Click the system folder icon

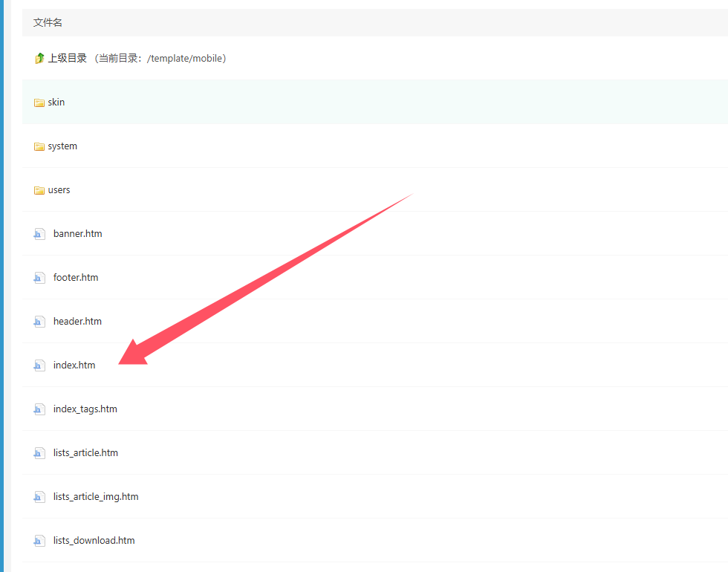click(39, 146)
